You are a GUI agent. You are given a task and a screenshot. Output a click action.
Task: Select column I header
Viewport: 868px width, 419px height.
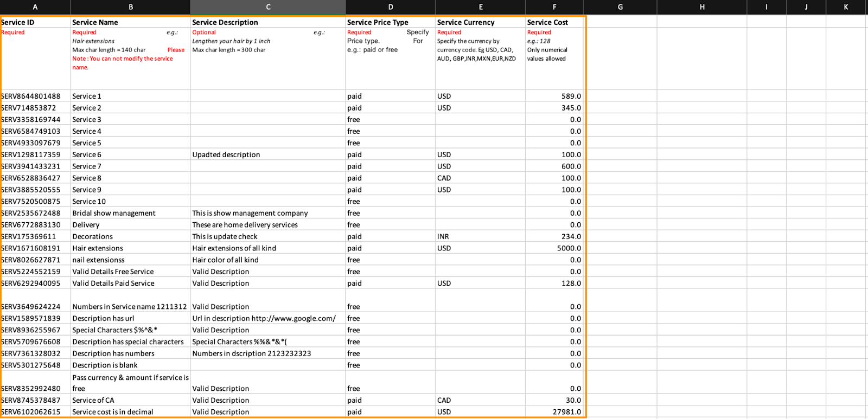(767, 7)
